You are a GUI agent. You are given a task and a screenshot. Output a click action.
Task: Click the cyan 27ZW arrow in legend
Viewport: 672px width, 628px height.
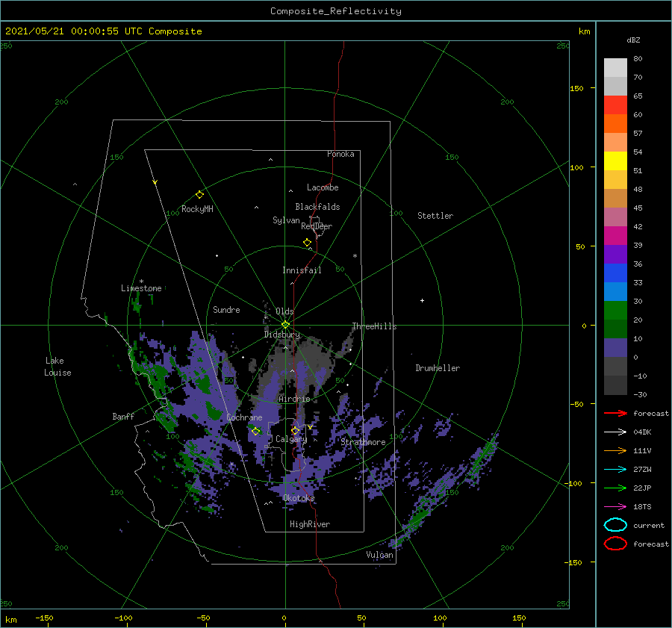pyautogui.click(x=615, y=470)
